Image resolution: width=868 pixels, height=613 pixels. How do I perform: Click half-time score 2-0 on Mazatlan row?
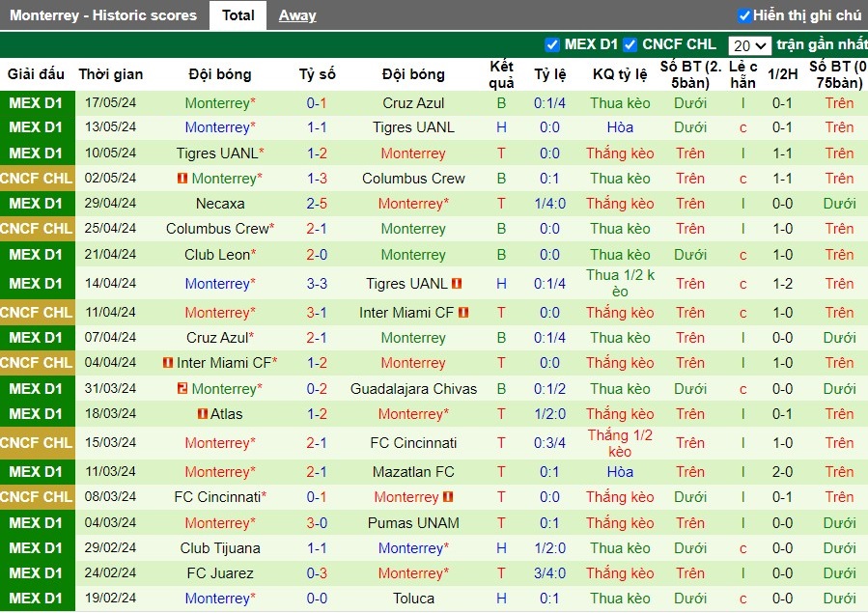coord(782,472)
